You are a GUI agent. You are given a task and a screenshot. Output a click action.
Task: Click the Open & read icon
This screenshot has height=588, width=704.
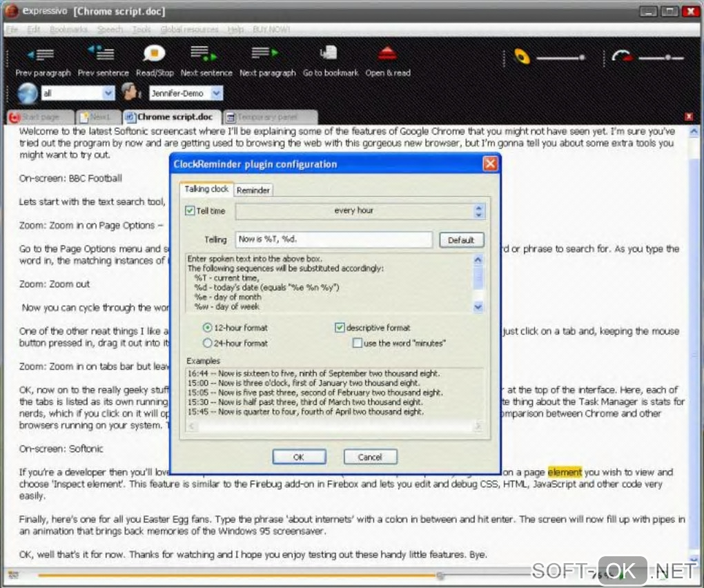387,54
